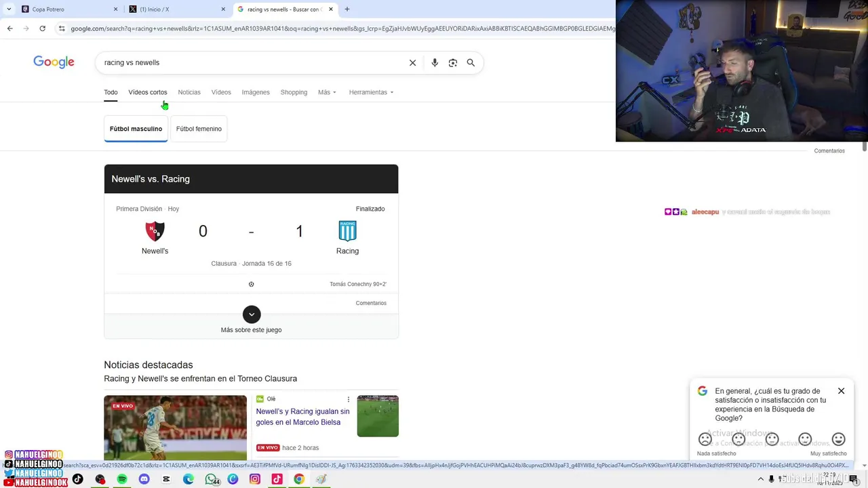Open the small stadium thumbnail beside Olé article
Screen dimensions: 868x488
tap(378, 416)
